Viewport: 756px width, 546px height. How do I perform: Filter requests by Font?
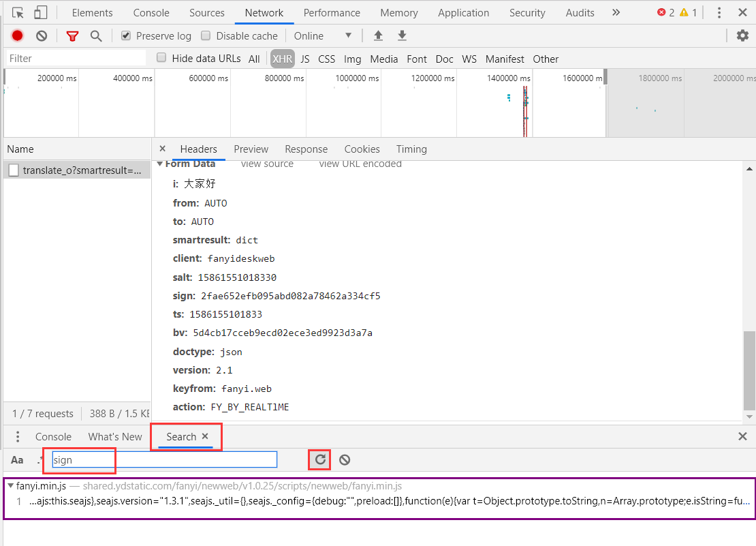417,59
